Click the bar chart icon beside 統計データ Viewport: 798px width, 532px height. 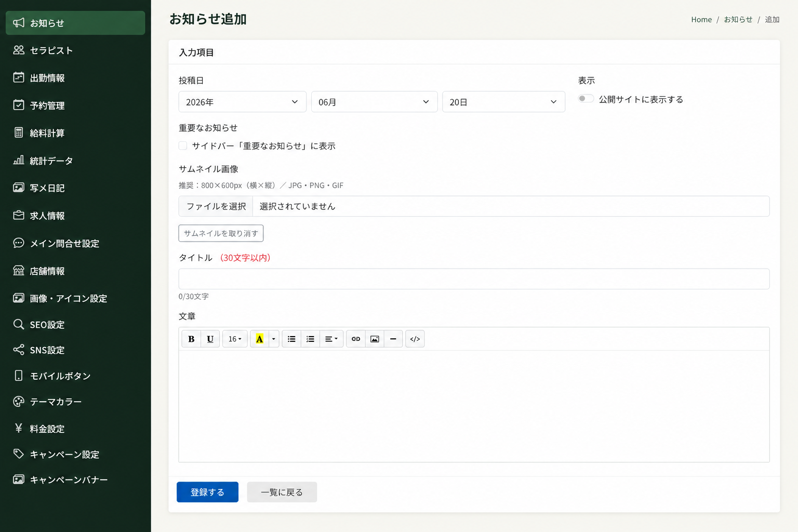click(x=19, y=160)
